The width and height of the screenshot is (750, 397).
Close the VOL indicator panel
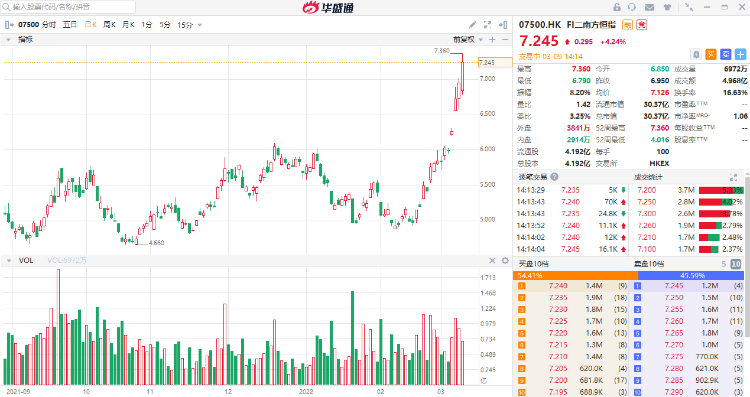[492, 260]
